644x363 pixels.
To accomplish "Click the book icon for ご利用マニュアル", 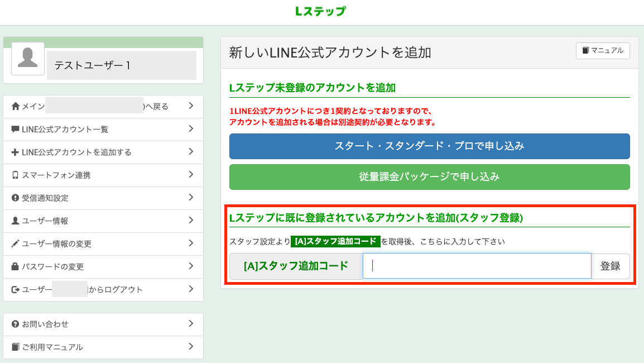I will (15, 347).
